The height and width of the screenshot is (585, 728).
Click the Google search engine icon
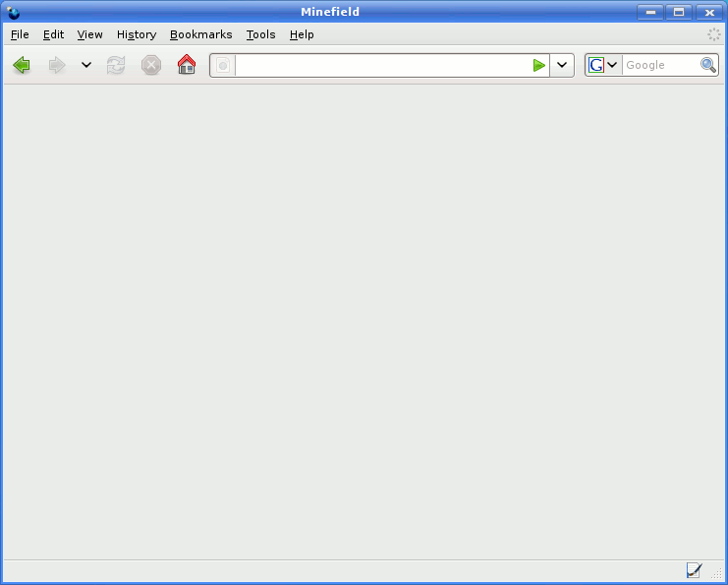pos(596,65)
